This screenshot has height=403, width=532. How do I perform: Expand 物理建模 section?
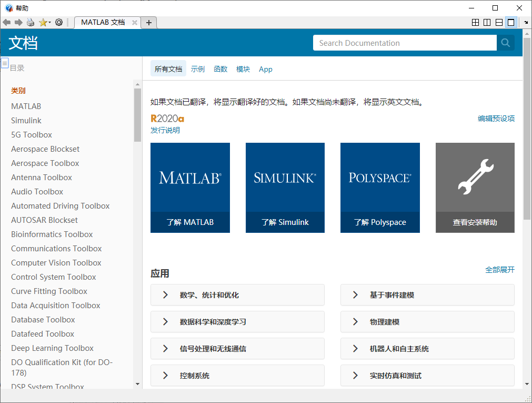427,322
